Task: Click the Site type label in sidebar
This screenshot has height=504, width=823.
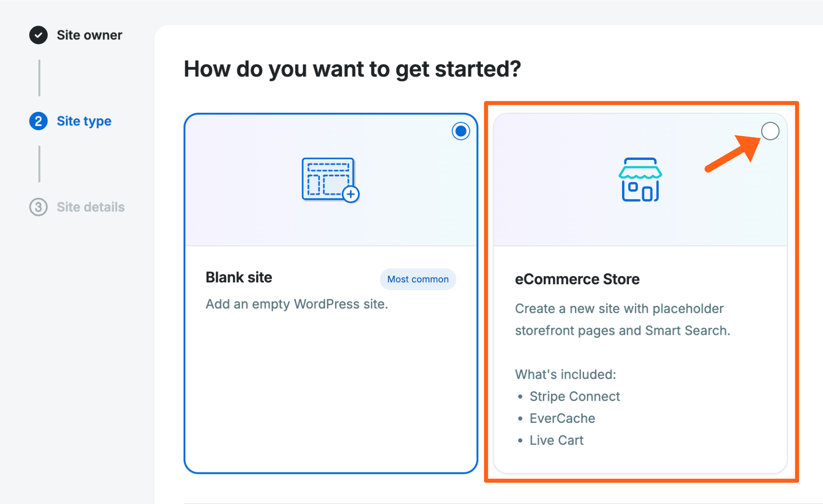Action: click(x=84, y=121)
